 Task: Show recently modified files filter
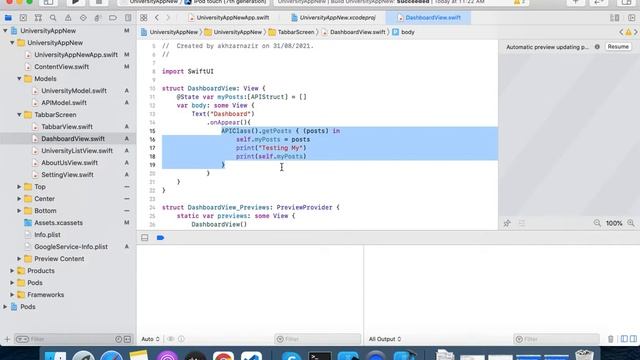pyautogui.click(x=118, y=339)
